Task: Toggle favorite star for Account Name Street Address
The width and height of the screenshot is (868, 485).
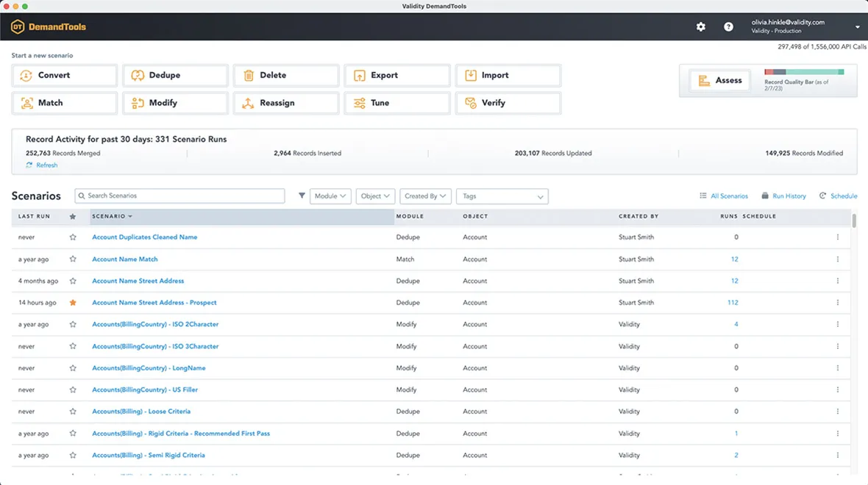Action: 73,281
